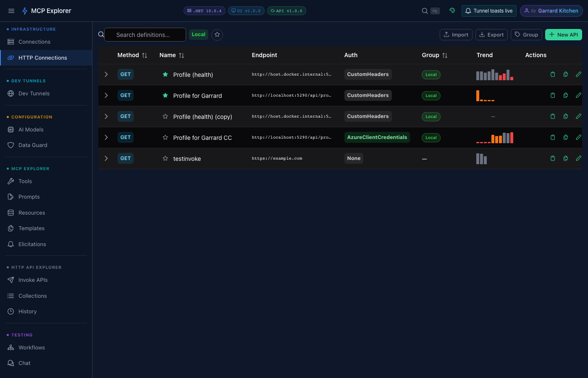Open Templates in sidebar
The image size is (588, 378).
pyautogui.click(x=46, y=228)
